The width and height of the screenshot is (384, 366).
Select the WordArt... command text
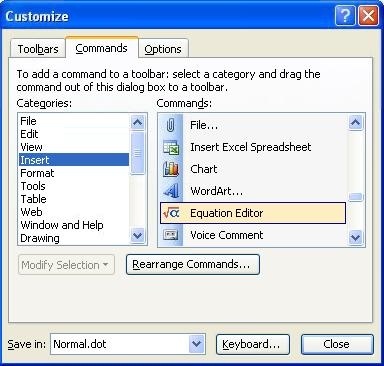(x=217, y=191)
